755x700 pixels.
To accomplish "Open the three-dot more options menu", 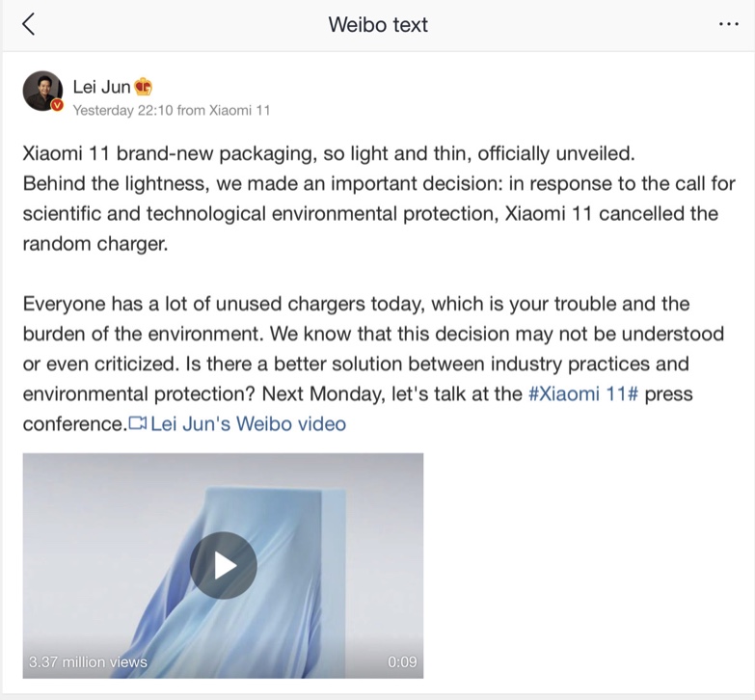I will point(728,25).
